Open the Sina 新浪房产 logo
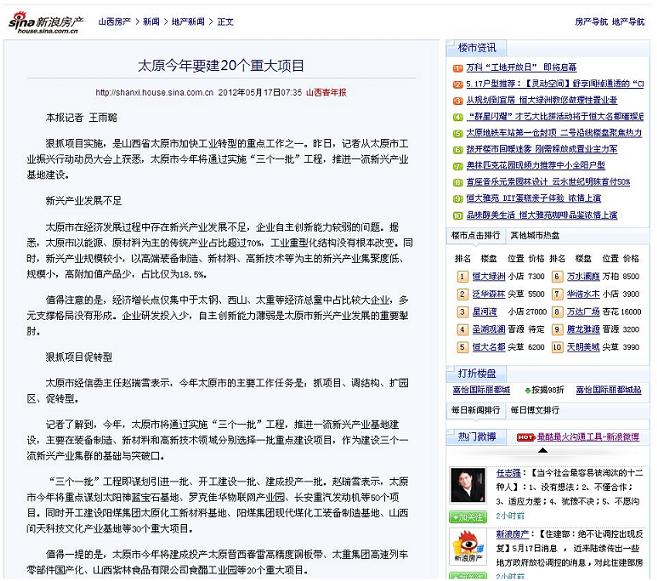The height and width of the screenshot is (581, 657). pyautogui.click(x=46, y=22)
